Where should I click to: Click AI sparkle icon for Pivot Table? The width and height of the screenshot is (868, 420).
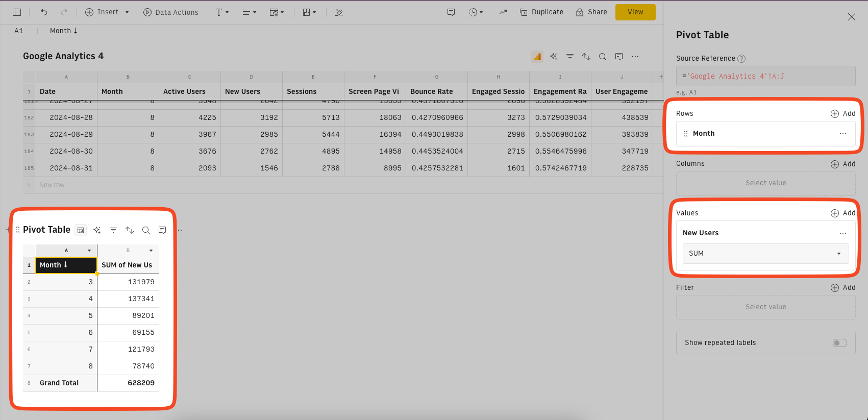click(97, 230)
